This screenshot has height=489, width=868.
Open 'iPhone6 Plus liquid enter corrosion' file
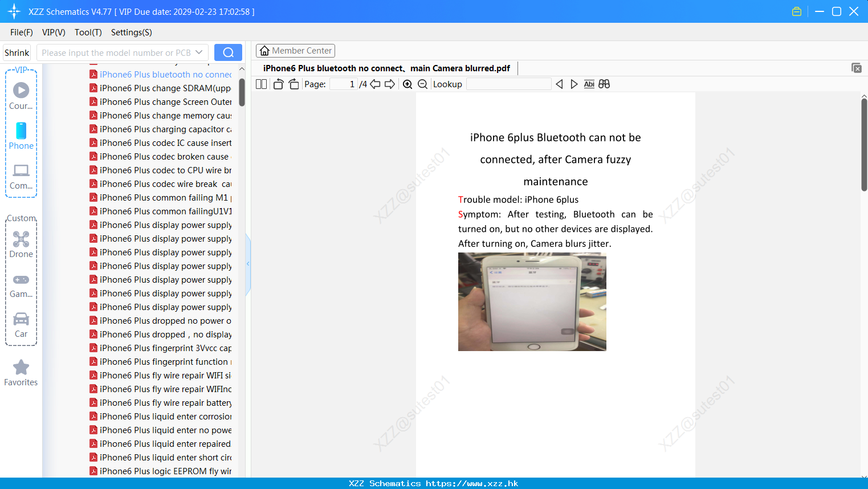click(161, 416)
